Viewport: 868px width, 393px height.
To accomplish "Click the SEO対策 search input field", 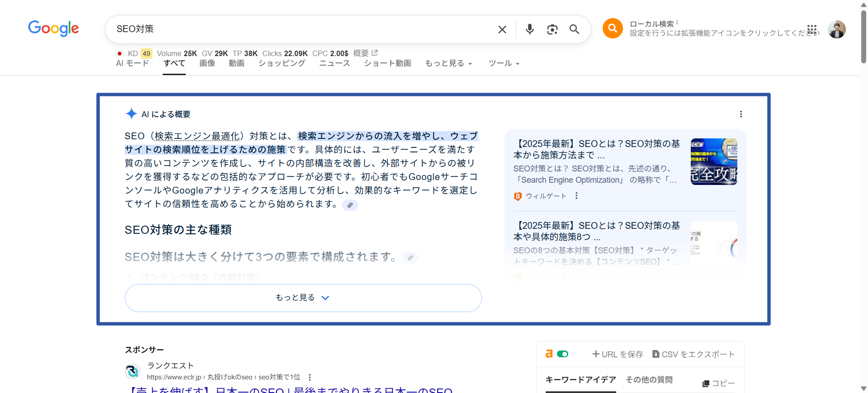I will point(298,29).
